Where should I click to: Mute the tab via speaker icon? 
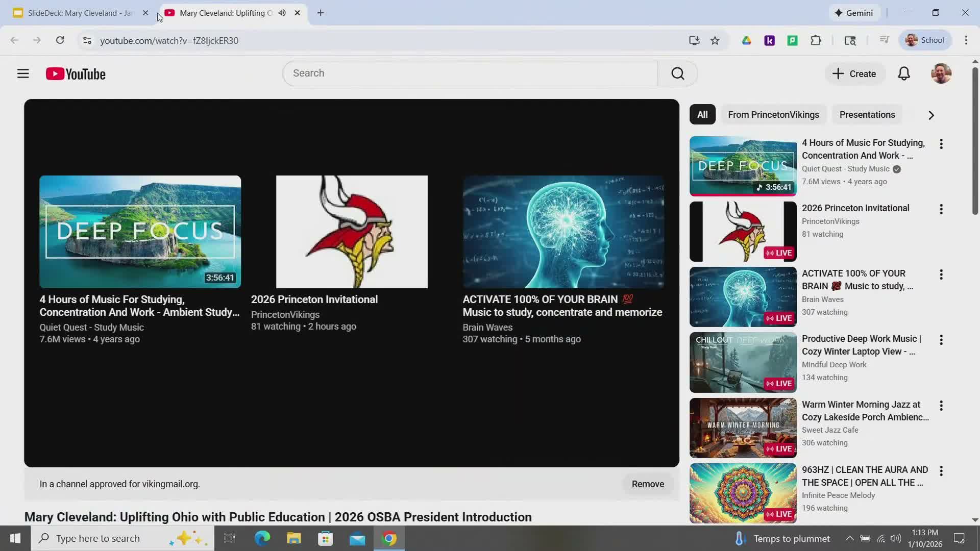coord(282,13)
